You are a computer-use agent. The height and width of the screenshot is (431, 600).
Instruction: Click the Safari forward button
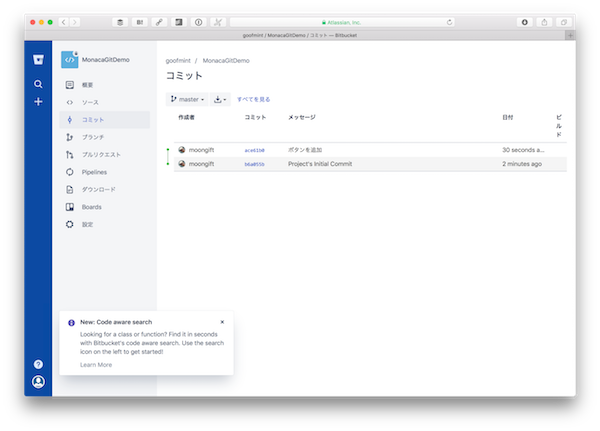point(75,22)
